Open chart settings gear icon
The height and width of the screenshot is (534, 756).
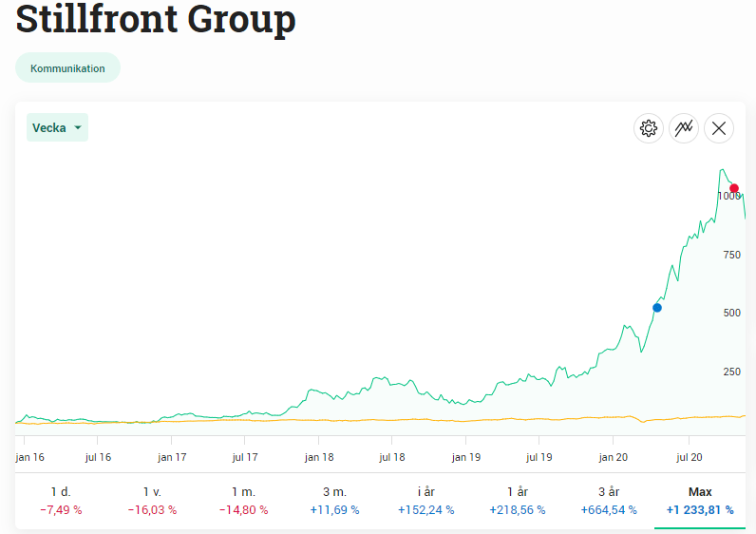pos(649,128)
